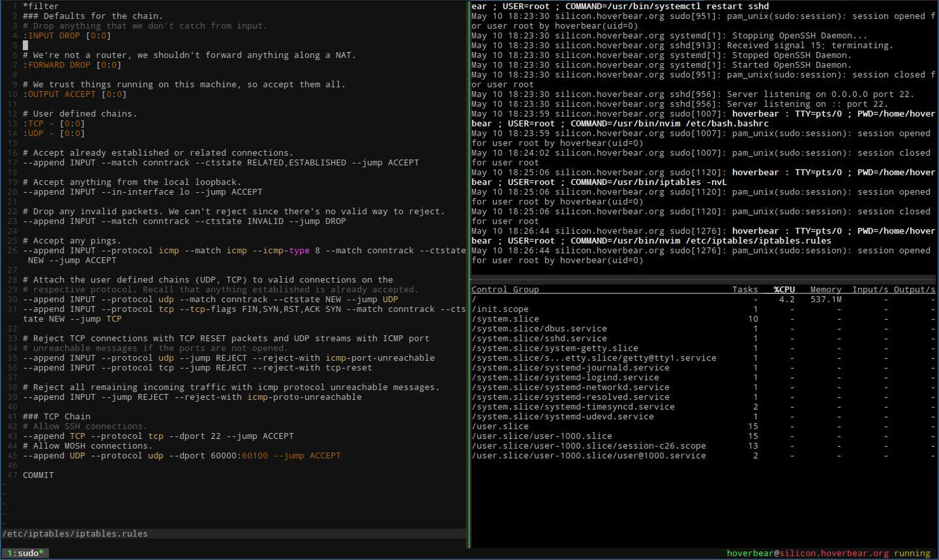The height and width of the screenshot is (560, 939).
Task: Click the ### TCP Chain heading line
Action: tap(56, 416)
